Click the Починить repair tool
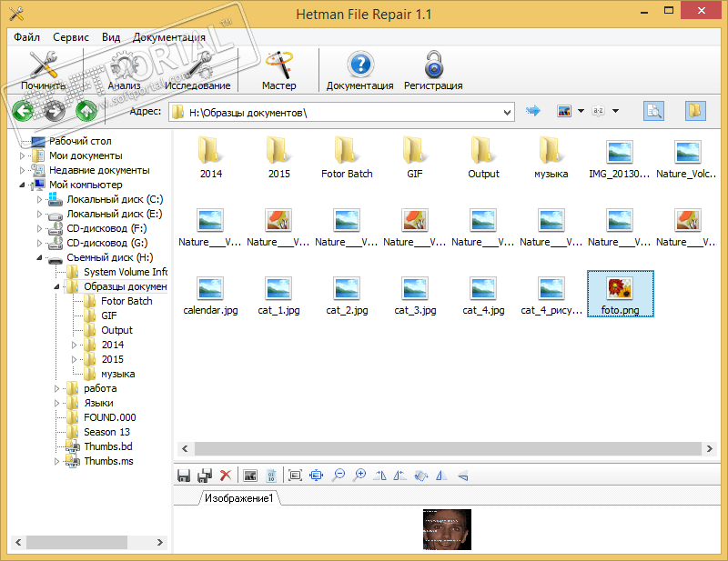This screenshot has height=561, width=728. [x=43, y=71]
